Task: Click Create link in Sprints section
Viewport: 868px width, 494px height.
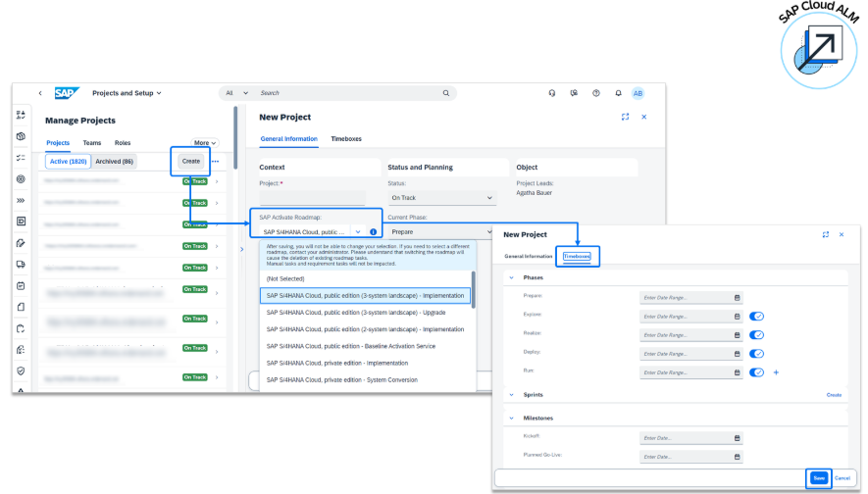Action: (x=834, y=395)
